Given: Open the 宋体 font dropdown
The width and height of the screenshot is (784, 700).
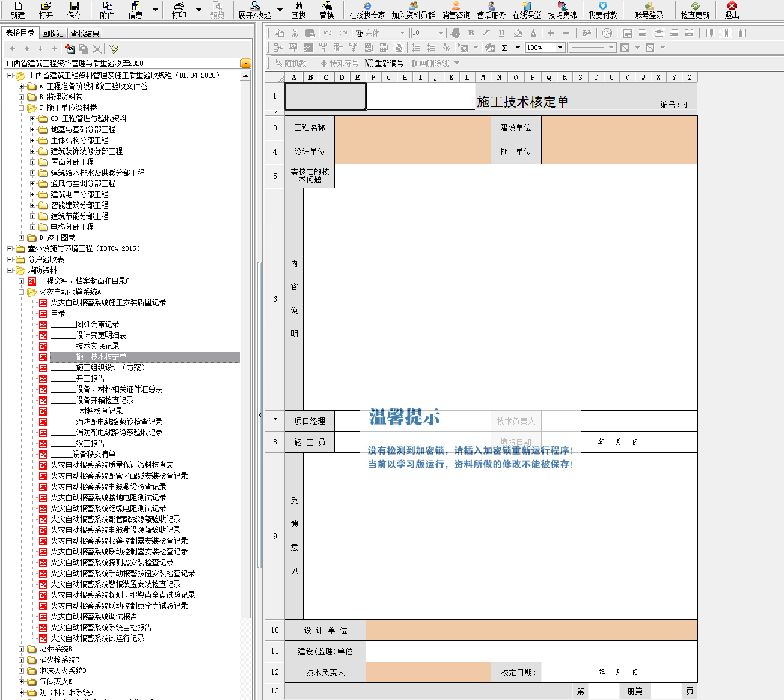Looking at the screenshot, I should click(x=402, y=33).
